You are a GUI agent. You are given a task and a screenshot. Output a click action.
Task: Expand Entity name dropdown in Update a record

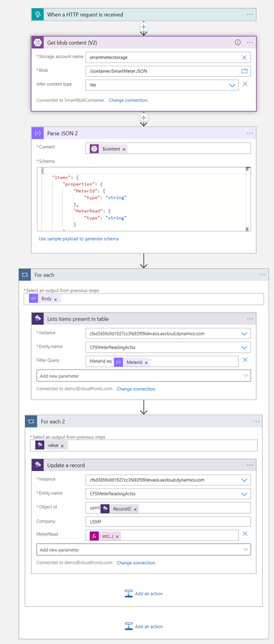point(245,494)
